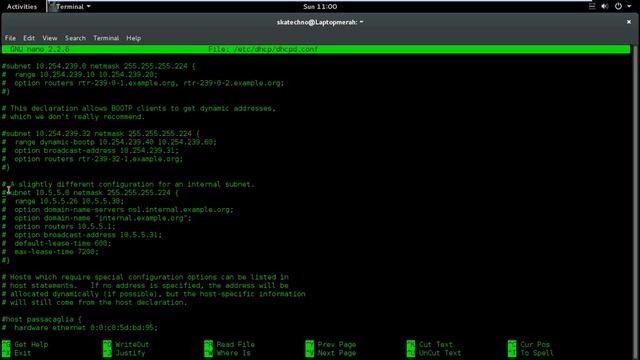Open the File menu
640x360 pixels.
coord(10,38)
